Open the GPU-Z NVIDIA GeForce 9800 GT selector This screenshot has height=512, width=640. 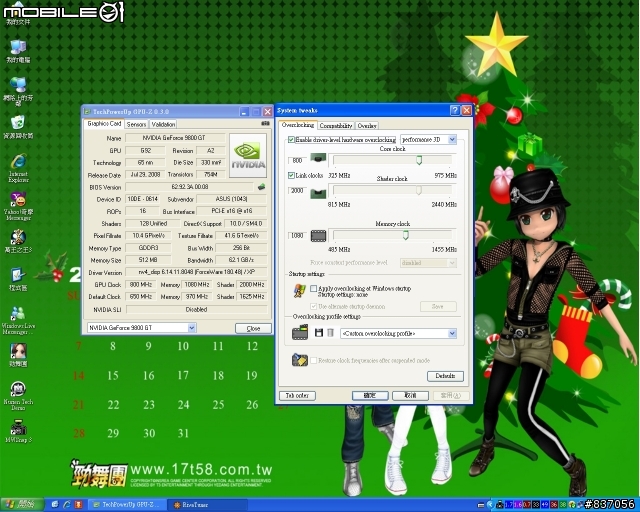point(142,327)
